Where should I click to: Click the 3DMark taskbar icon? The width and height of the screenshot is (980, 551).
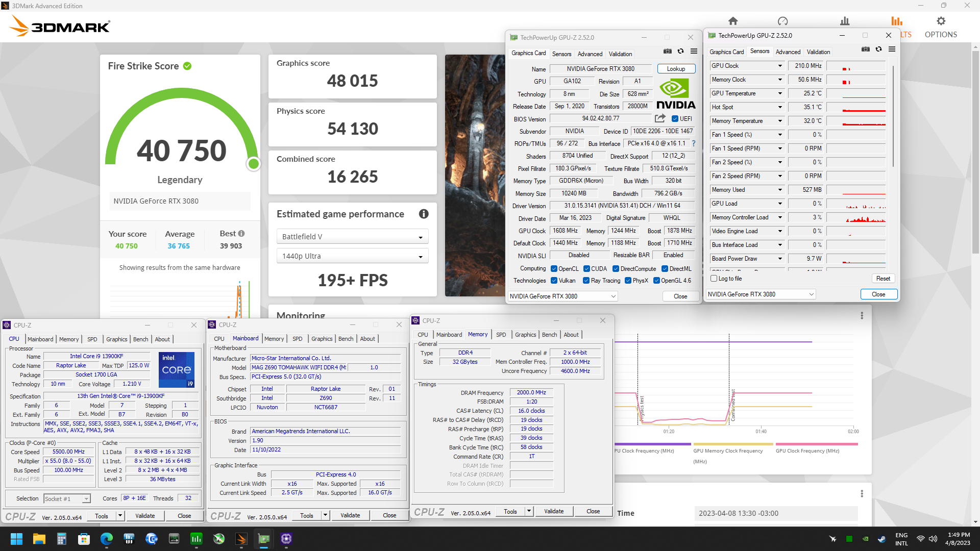click(x=241, y=539)
